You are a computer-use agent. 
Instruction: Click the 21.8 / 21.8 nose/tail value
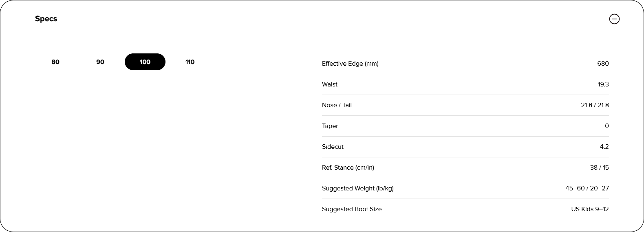(x=595, y=105)
